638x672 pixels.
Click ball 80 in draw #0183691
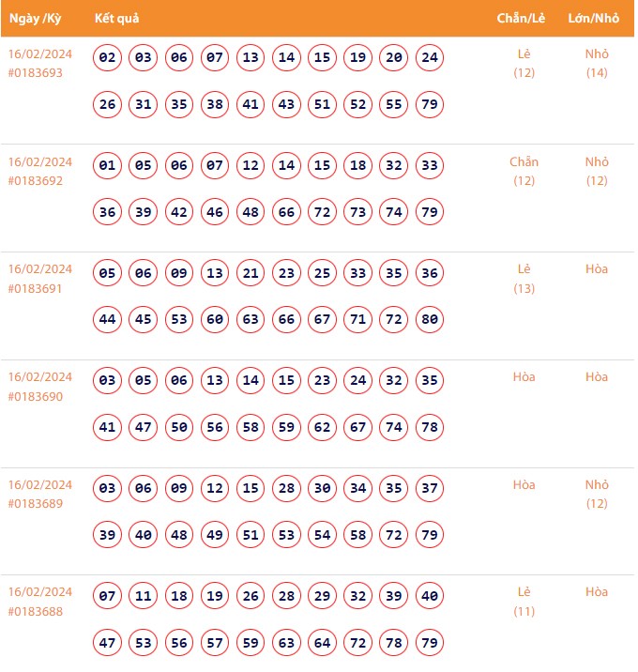[430, 320]
